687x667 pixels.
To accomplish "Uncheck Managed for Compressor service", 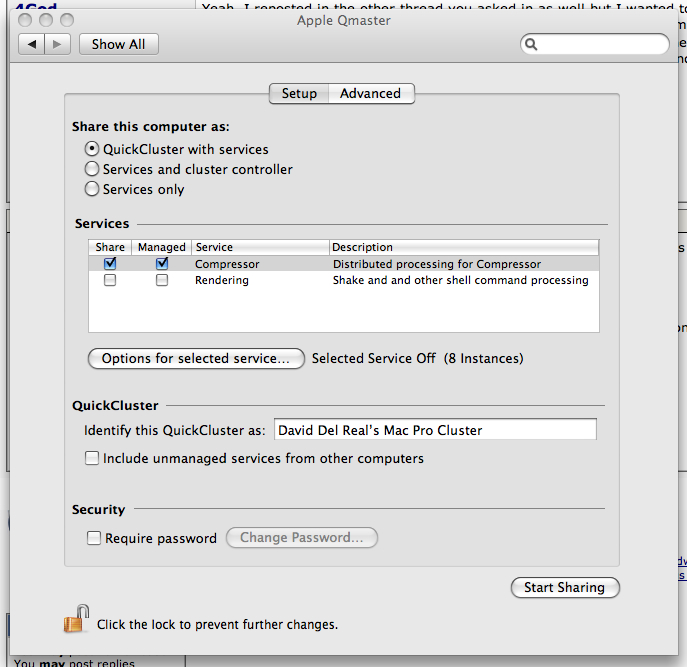I will (162, 263).
